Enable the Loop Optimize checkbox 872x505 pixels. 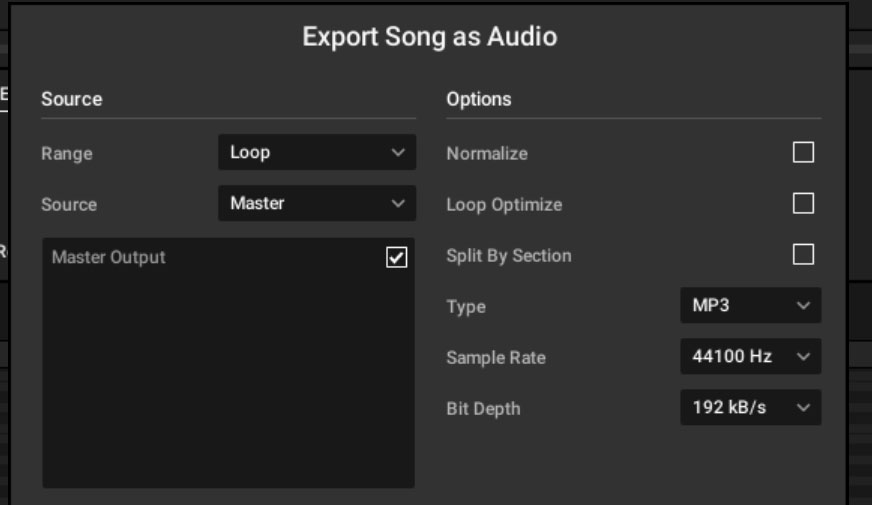tap(803, 203)
